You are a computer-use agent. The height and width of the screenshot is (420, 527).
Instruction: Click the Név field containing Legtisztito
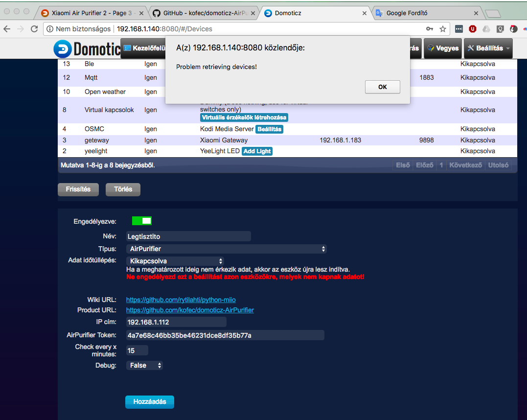[188, 236]
